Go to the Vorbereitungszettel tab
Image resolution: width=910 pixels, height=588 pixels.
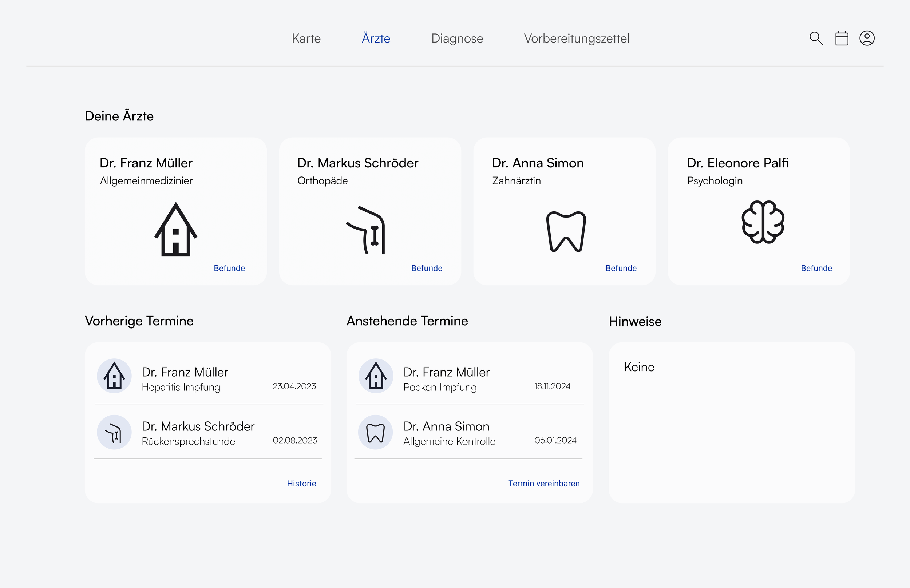coord(576,39)
